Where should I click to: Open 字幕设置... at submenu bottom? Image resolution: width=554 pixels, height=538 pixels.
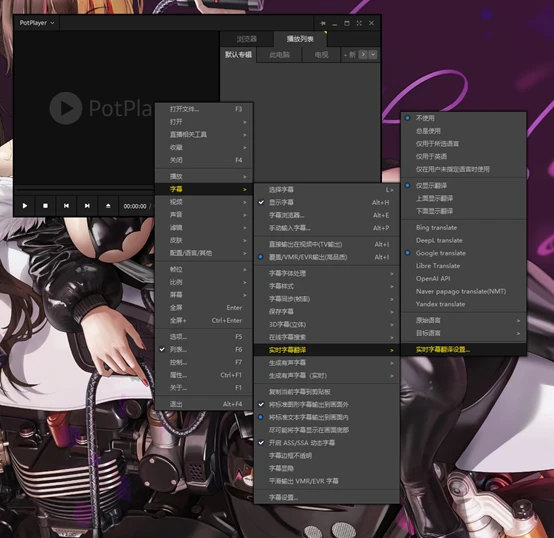(327, 497)
